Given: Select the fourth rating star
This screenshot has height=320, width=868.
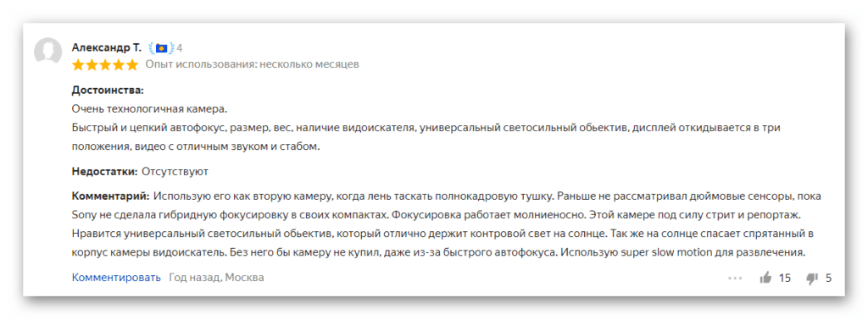Looking at the screenshot, I should click(119, 64).
